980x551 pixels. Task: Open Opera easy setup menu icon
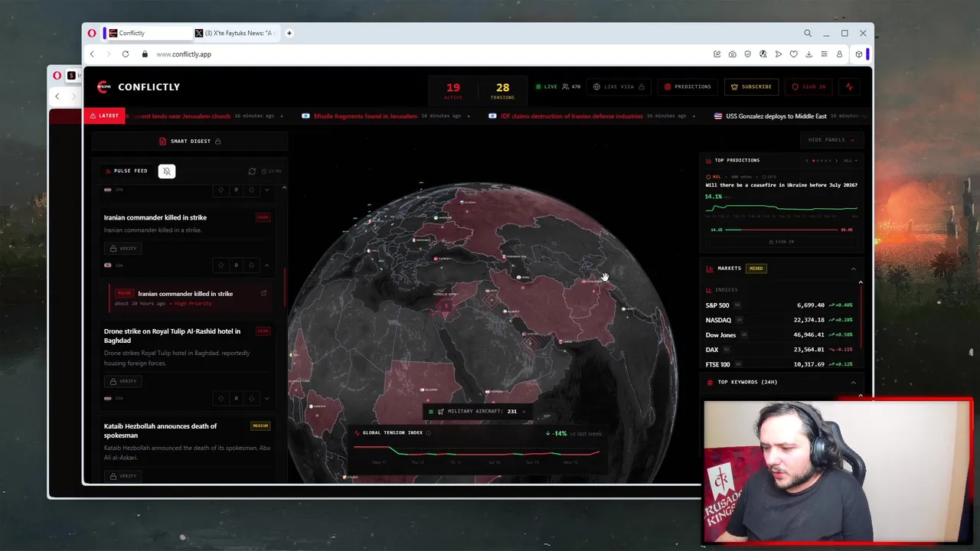point(824,54)
